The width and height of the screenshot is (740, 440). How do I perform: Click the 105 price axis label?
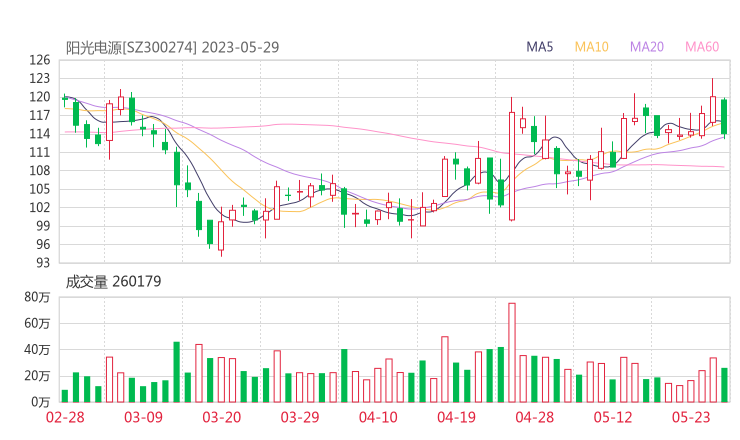pos(40,189)
